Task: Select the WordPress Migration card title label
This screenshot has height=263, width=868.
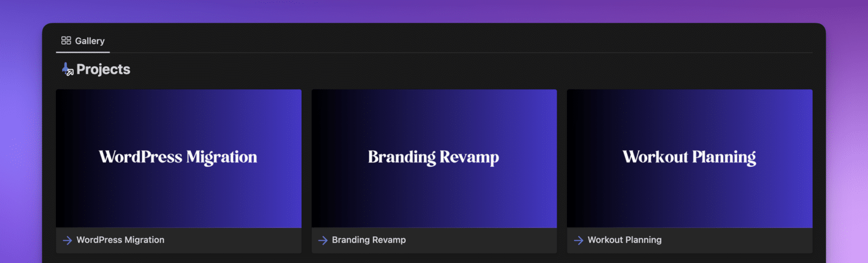Action: [120, 240]
